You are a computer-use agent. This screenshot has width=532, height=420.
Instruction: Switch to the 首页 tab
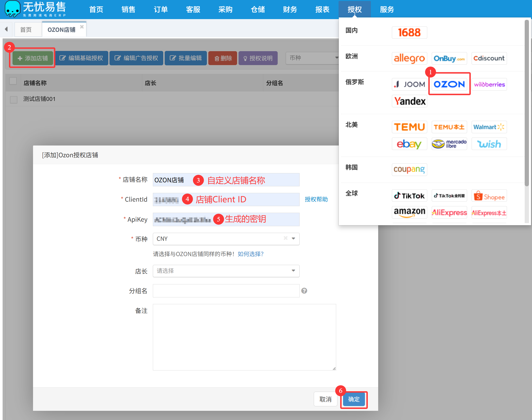pyautogui.click(x=26, y=30)
